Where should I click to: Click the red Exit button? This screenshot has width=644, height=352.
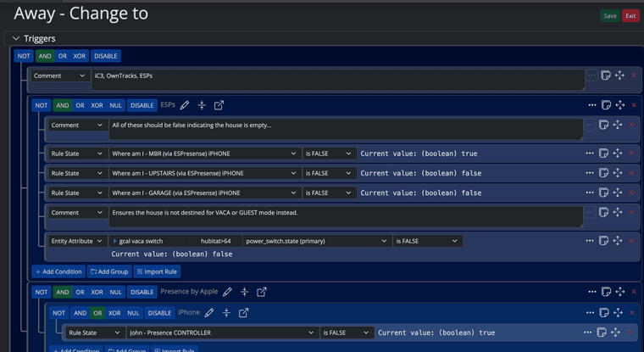[630, 16]
